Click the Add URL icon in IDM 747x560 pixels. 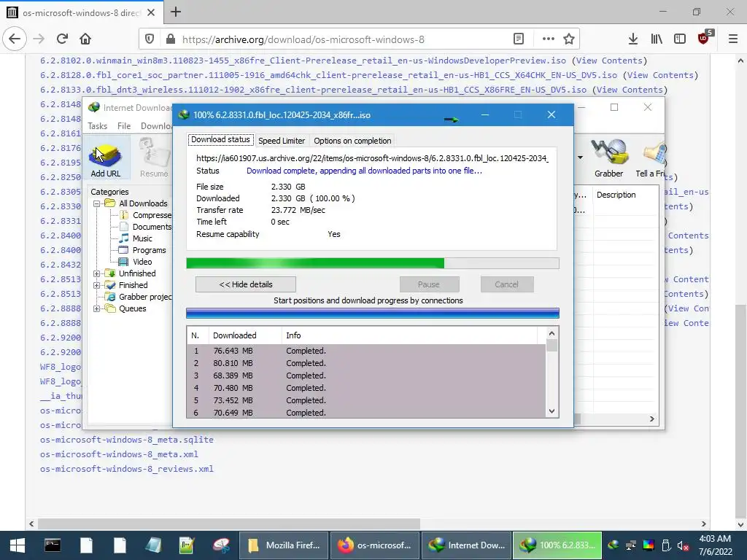[106, 158]
